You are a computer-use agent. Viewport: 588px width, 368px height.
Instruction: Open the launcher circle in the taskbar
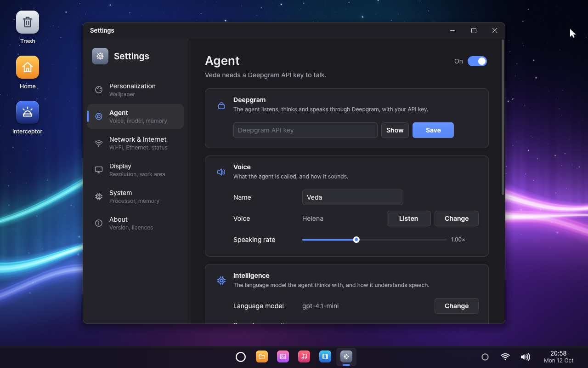[241, 357]
